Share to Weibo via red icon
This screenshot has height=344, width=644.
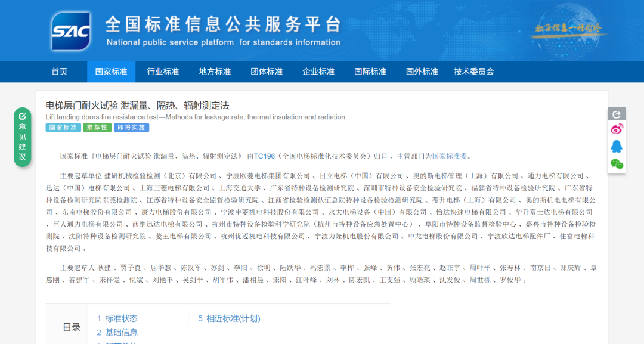tap(617, 129)
